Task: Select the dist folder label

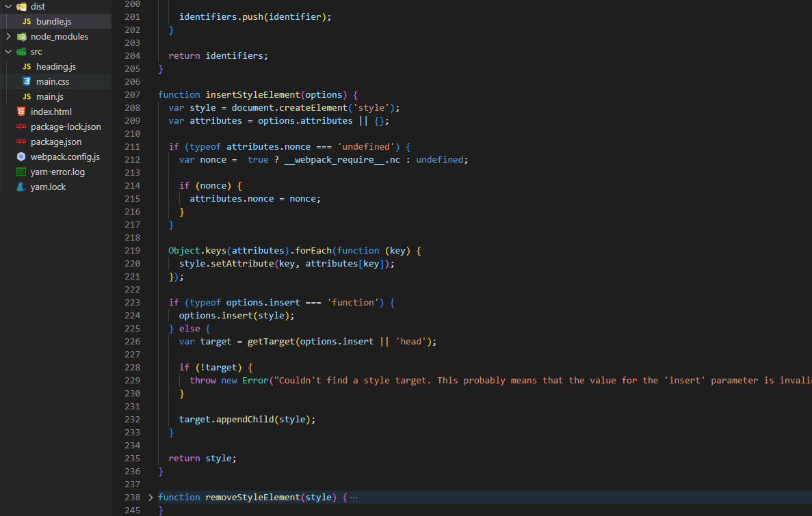Action: (38, 7)
